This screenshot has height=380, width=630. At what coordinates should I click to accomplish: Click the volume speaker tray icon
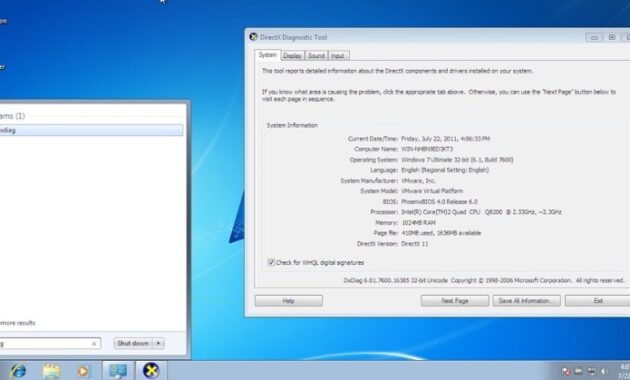tap(603, 372)
